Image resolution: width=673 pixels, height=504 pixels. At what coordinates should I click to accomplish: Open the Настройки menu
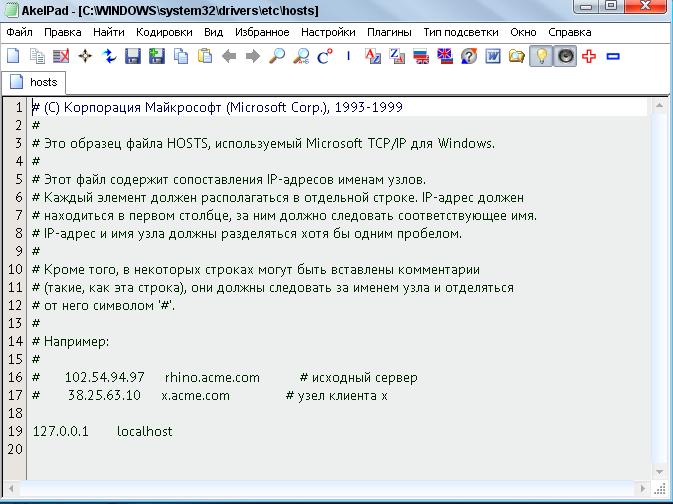pyautogui.click(x=328, y=32)
